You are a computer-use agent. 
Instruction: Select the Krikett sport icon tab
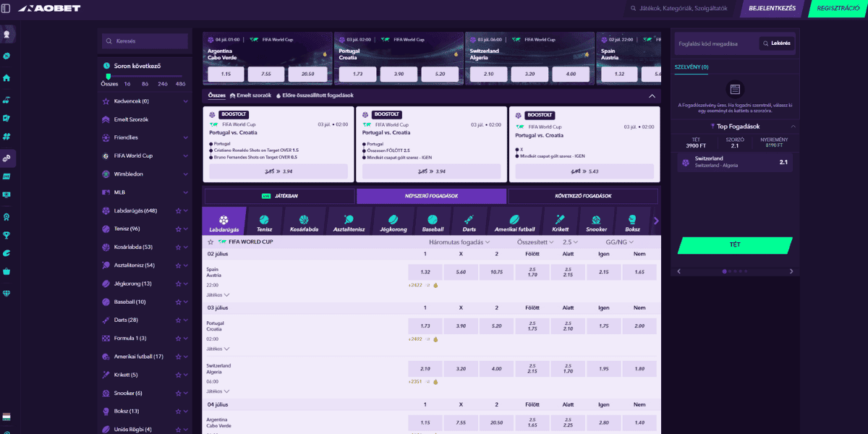click(560, 221)
